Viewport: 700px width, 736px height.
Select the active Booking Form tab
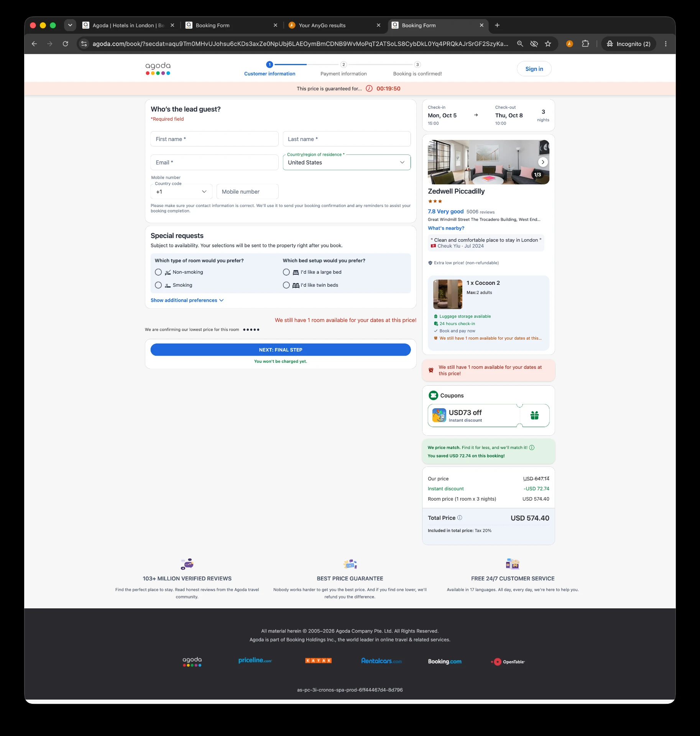[x=437, y=25]
